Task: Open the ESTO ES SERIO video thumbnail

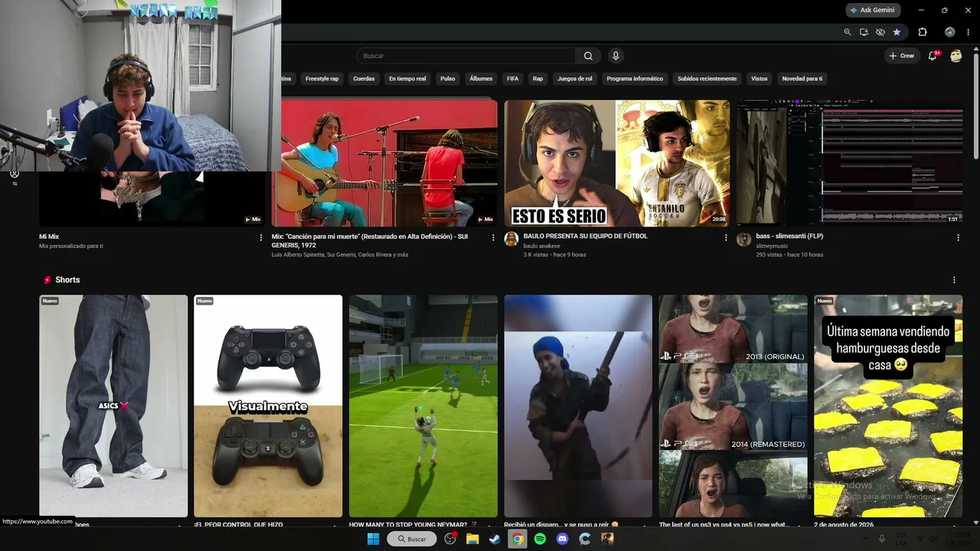Action: tap(617, 163)
